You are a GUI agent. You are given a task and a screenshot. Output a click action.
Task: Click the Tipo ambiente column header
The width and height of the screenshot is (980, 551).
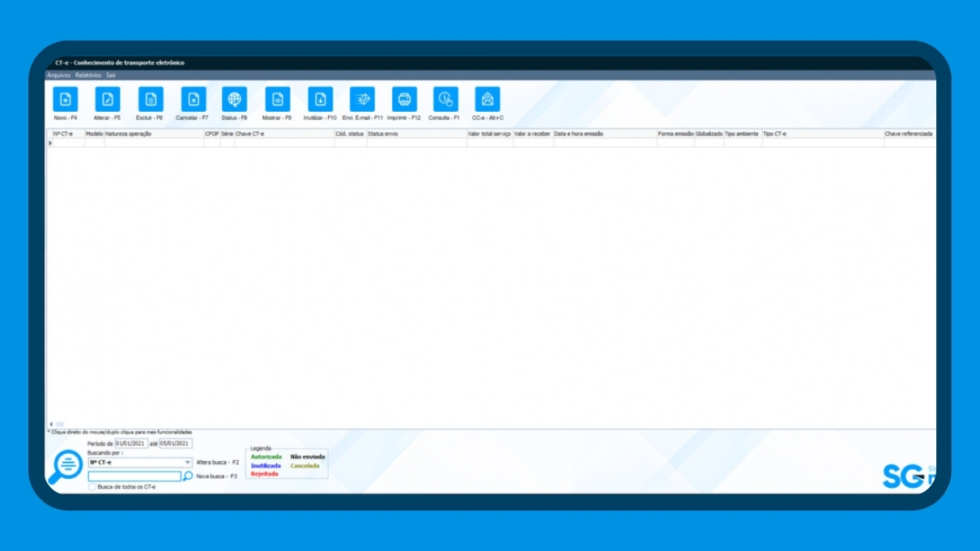743,134
